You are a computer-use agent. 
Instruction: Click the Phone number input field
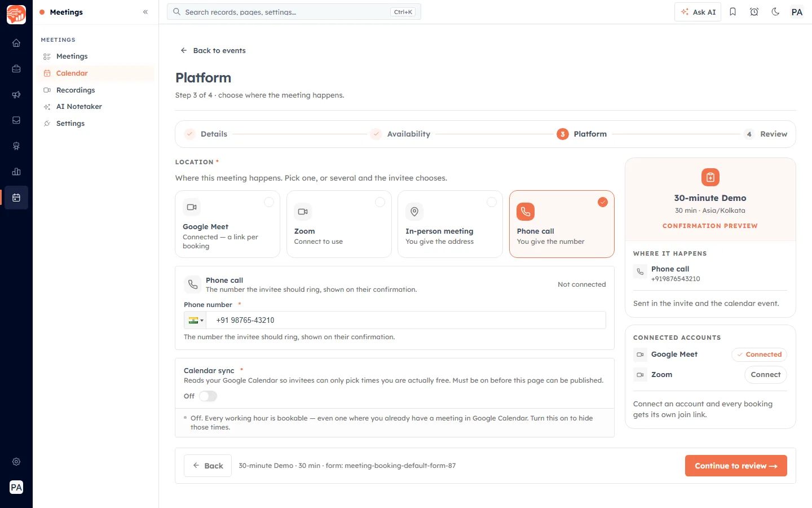[x=406, y=320]
